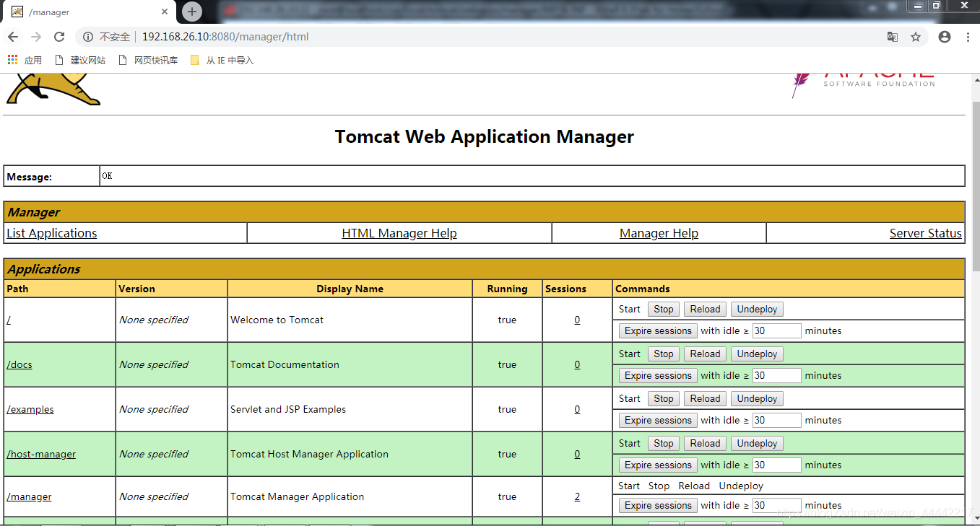Open the 从 IE 中导入 bookmarks folder
The width and height of the screenshot is (980, 526).
pyautogui.click(x=222, y=61)
